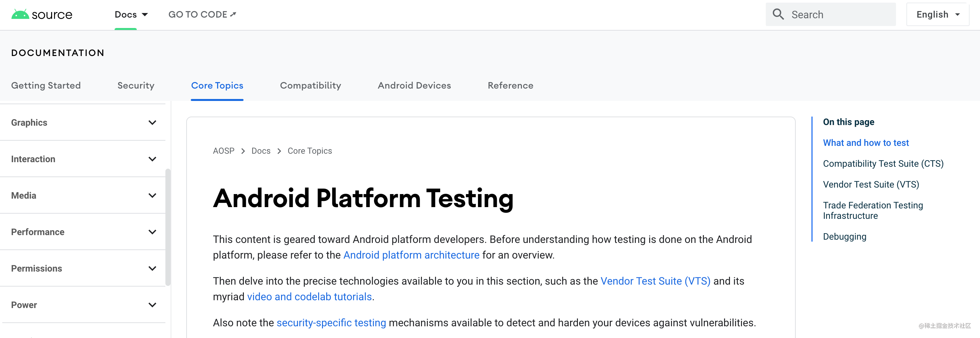Expand the Media sidebar section
980x338 pixels.
pos(83,196)
